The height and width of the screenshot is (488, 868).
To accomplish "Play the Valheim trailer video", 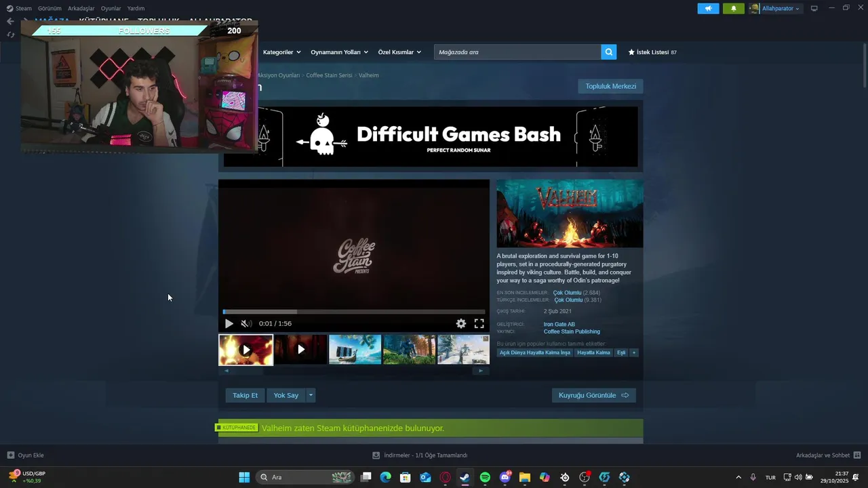I will tap(229, 323).
